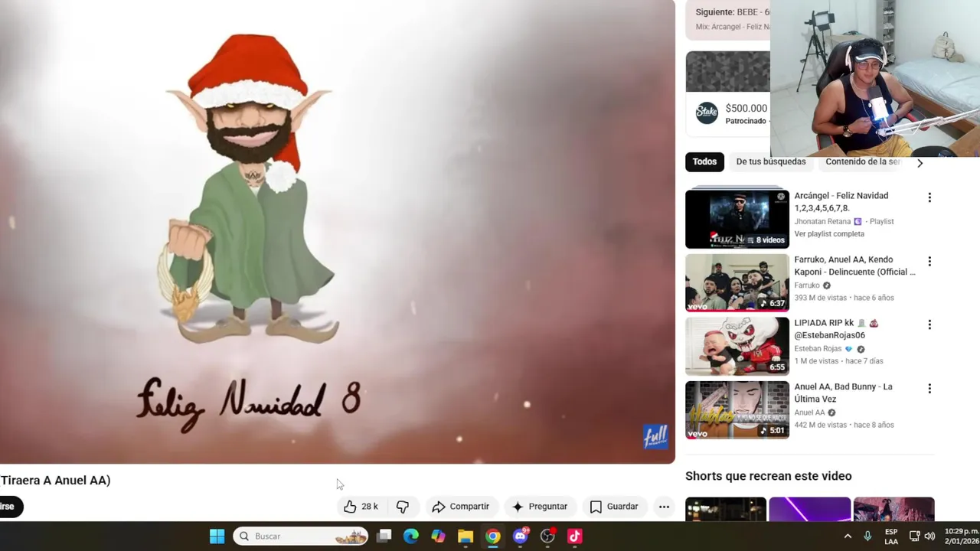Viewport: 980px width, 551px height.
Task: Click the 'Siguiente: BEBE' up-next text
Action: point(732,12)
